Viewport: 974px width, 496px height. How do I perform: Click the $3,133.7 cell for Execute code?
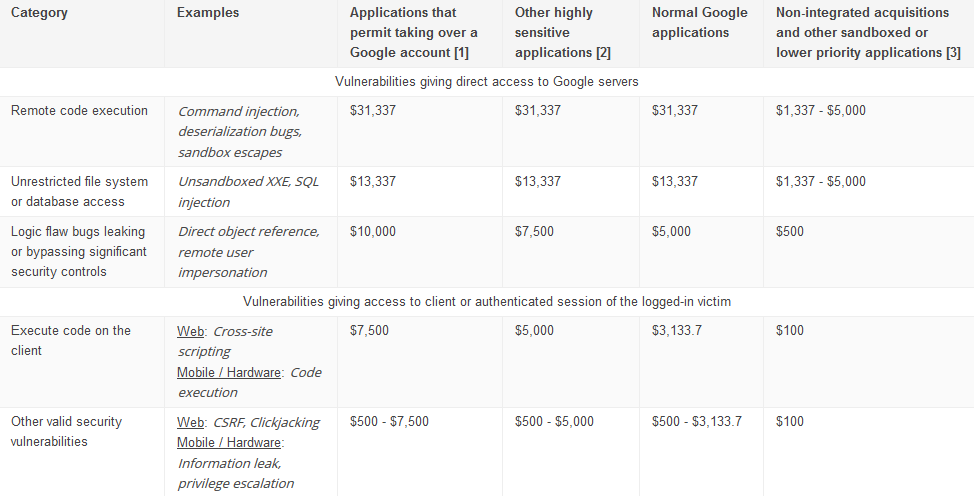click(x=677, y=331)
